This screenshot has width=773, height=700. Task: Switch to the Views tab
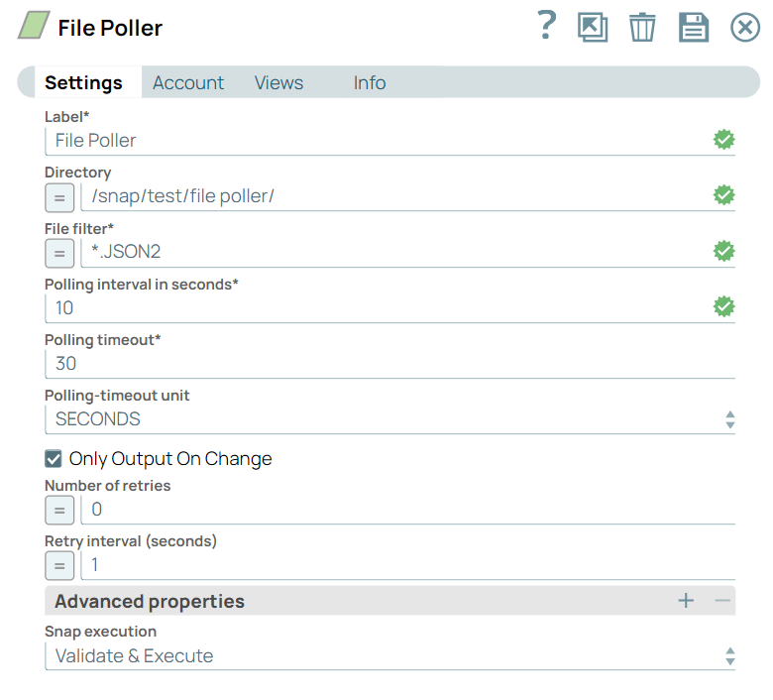[278, 83]
